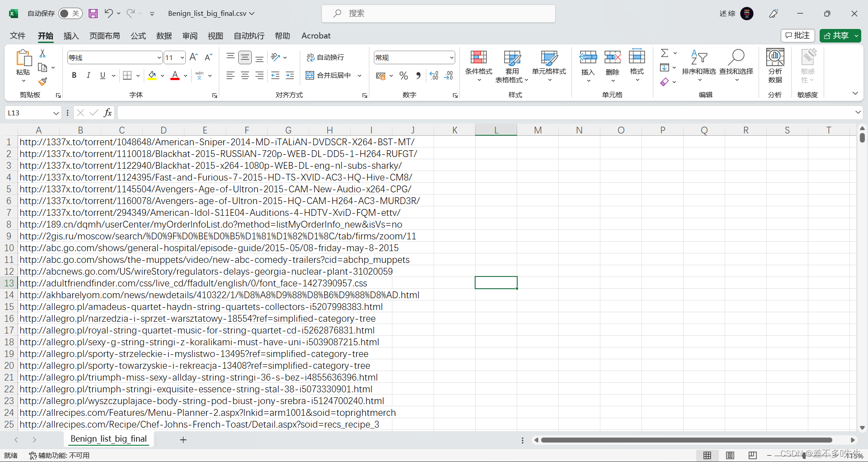868x462 pixels.
Task: Open the font name dropdown
Action: [x=159, y=57]
